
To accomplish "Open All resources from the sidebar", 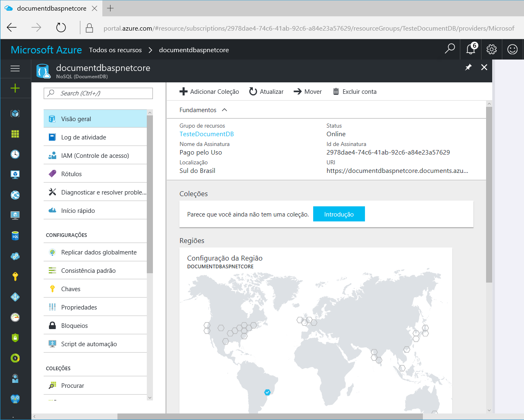I will (15, 113).
